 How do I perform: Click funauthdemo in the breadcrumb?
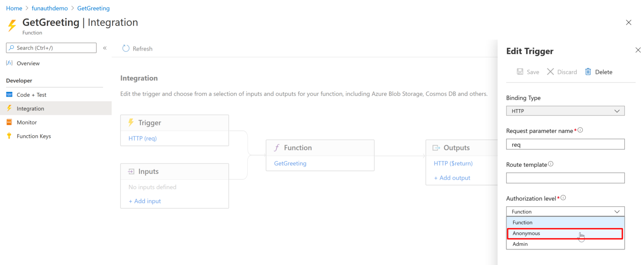49,8
